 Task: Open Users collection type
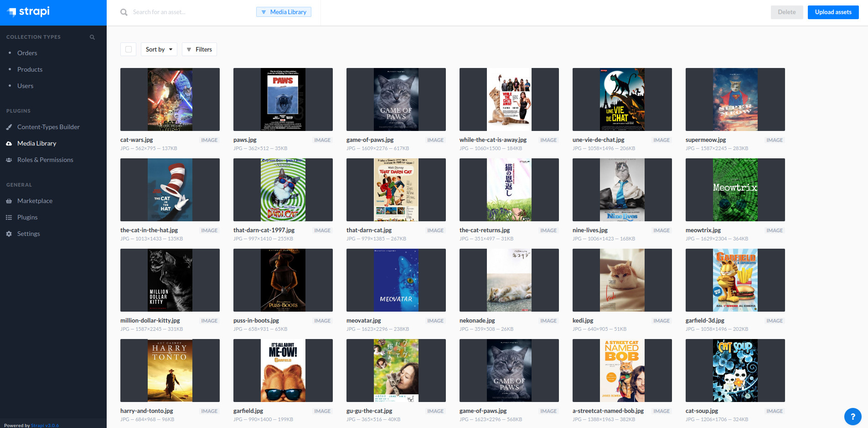tap(25, 86)
